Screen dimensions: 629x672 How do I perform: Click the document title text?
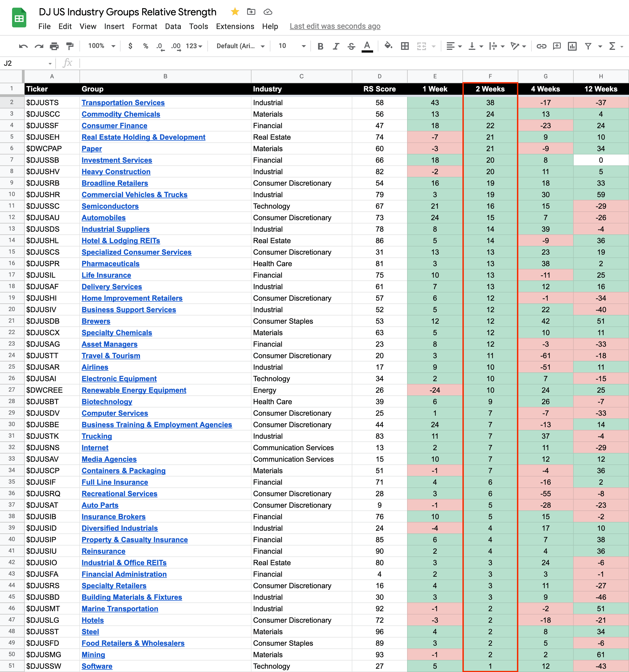(127, 12)
